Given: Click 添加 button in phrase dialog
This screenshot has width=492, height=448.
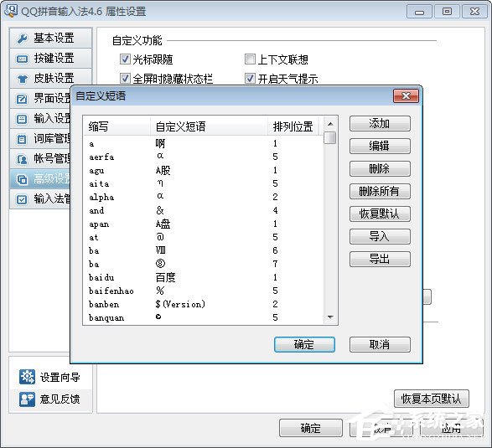Looking at the screenshot, I should [380, 124].
